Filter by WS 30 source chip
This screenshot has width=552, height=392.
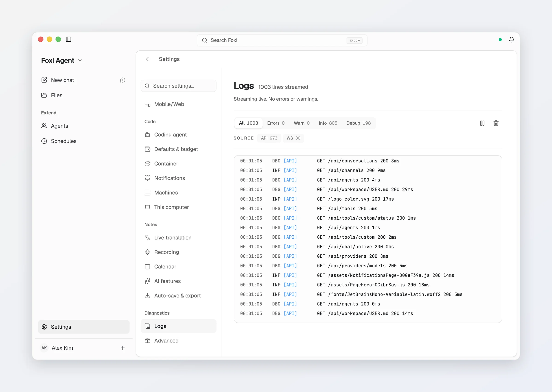point(293,138)
